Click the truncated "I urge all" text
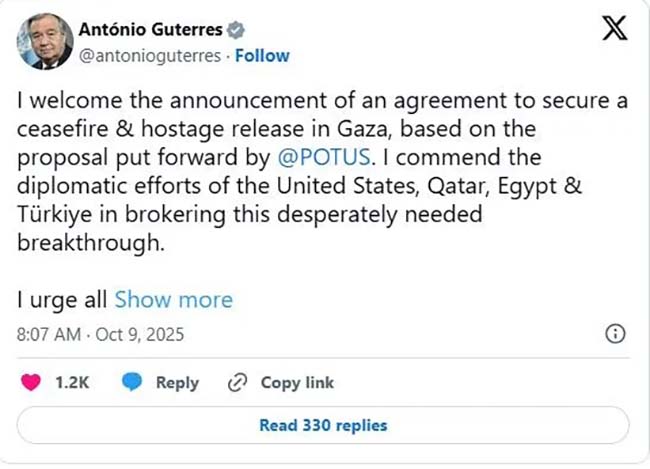The height and width of the screenshot is (469, 650). coord(62,299)
